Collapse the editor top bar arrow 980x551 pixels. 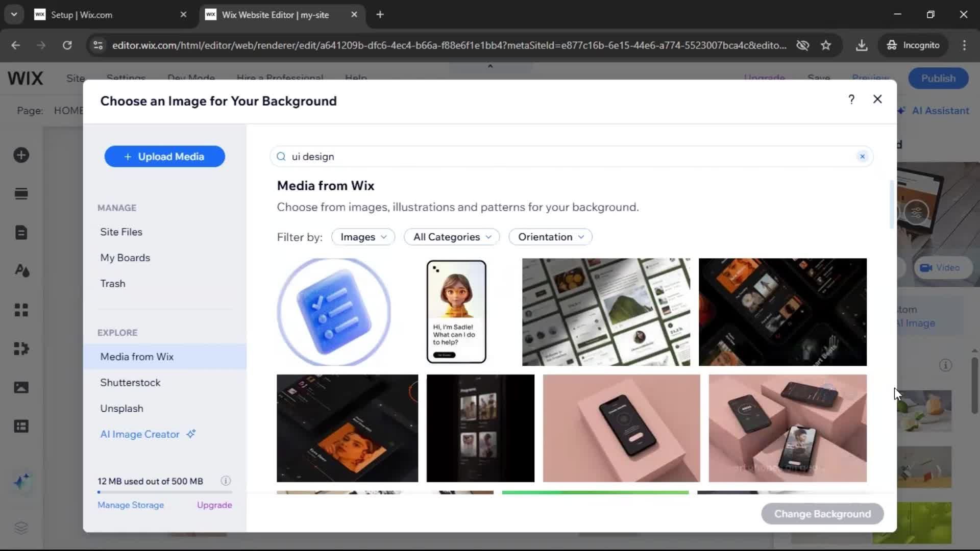click(490, 66)
